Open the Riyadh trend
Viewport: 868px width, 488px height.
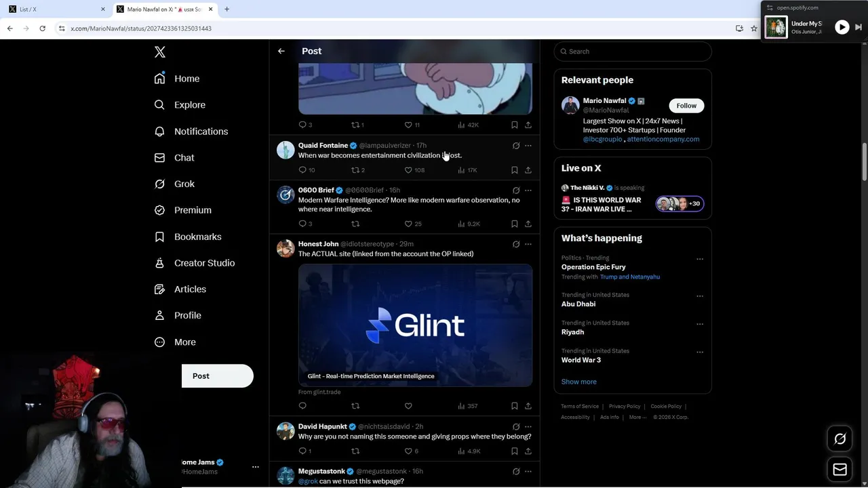click(x=572, y=332)
